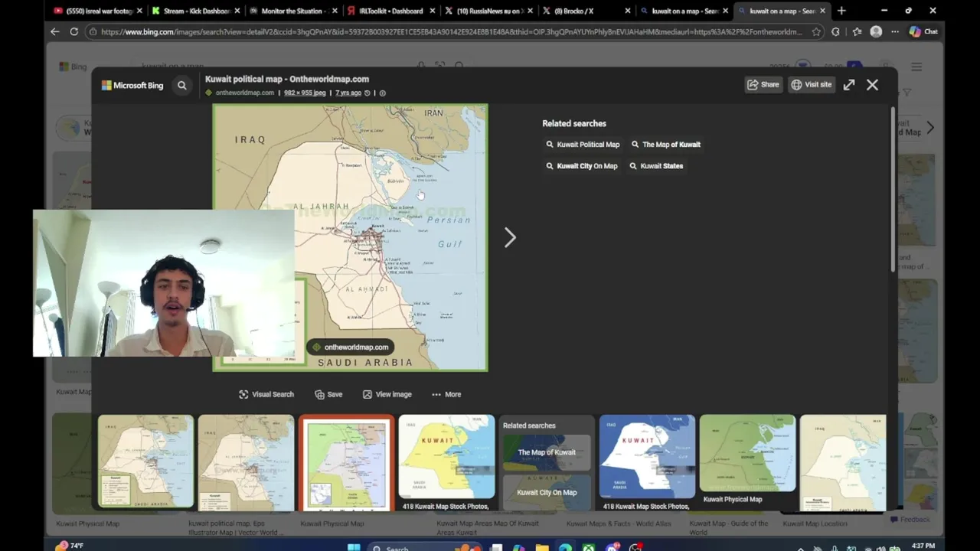
Task: Share the Kuwait political map image
Action: coord(763,84)
